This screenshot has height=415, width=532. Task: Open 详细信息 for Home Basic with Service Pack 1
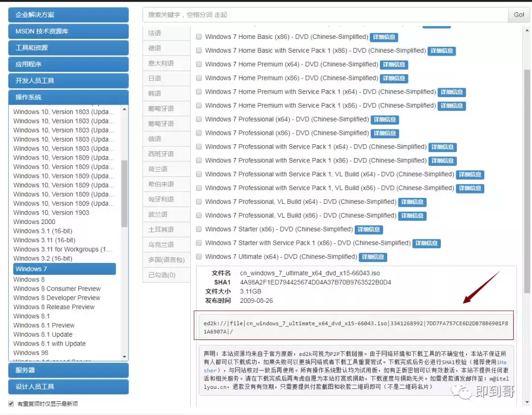coord(441,51)
